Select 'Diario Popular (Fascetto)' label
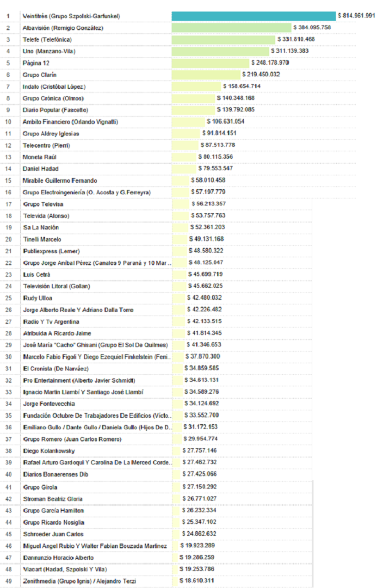 pos(56,110)
